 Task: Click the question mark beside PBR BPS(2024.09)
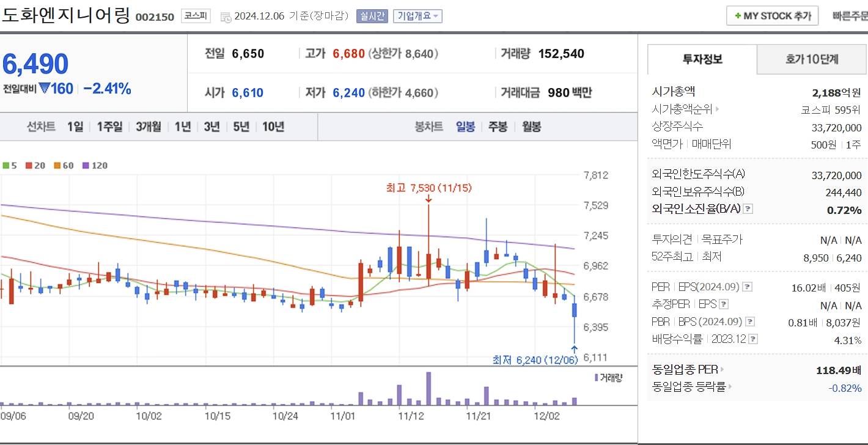click(x=749, y=322)
